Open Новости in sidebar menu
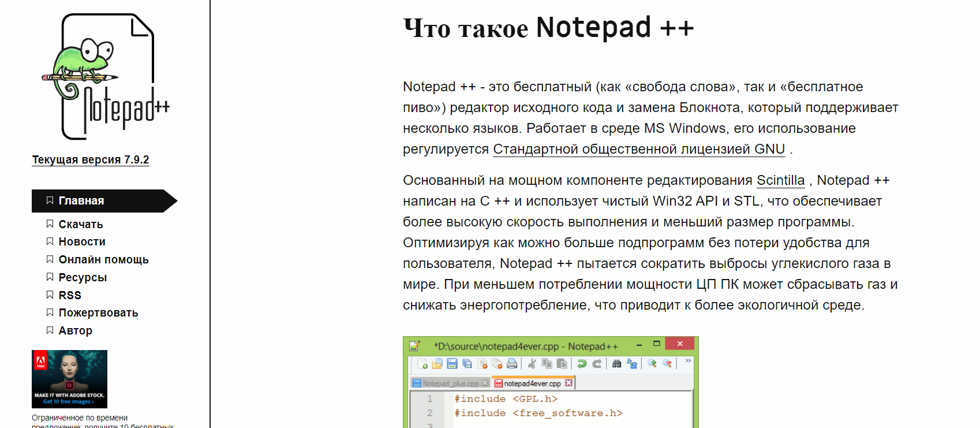The height and width of the screenshot is (428, 980). pyautogui.click(x=82, y=241)
